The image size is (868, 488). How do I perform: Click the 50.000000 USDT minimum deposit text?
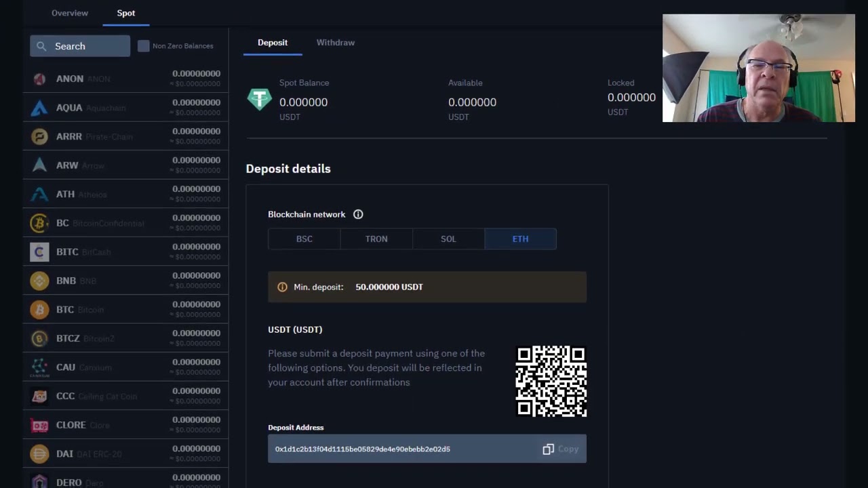pos(389,287)
